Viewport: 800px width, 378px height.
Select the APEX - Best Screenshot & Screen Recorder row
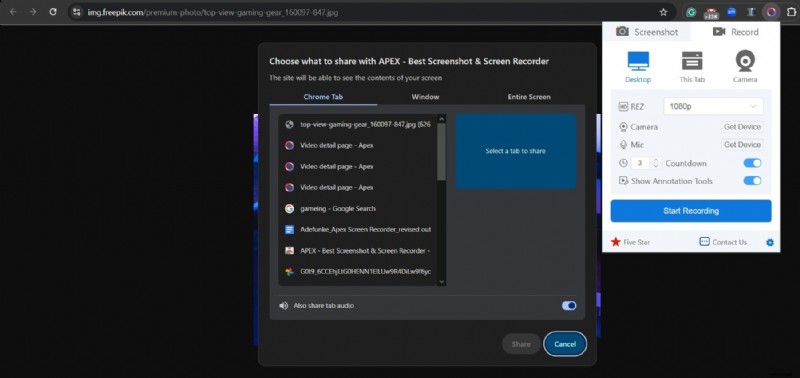coord(358,251)
